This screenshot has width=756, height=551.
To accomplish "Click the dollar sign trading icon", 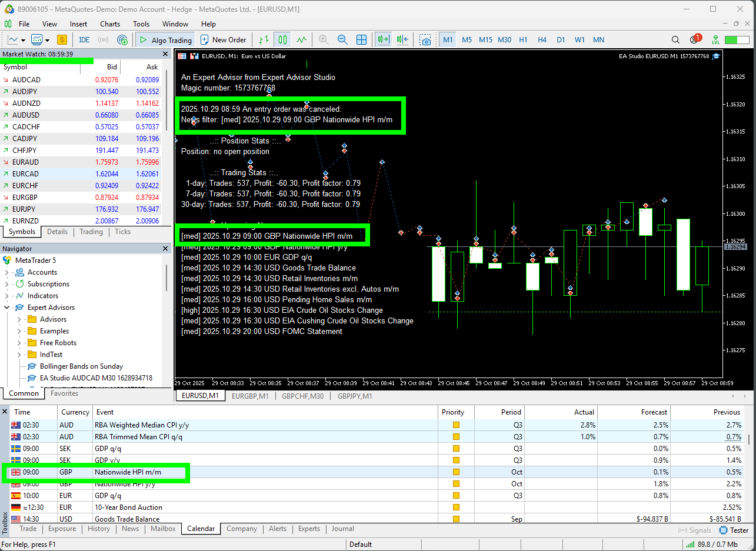I will pyautogui.click(x=62, y=40).
